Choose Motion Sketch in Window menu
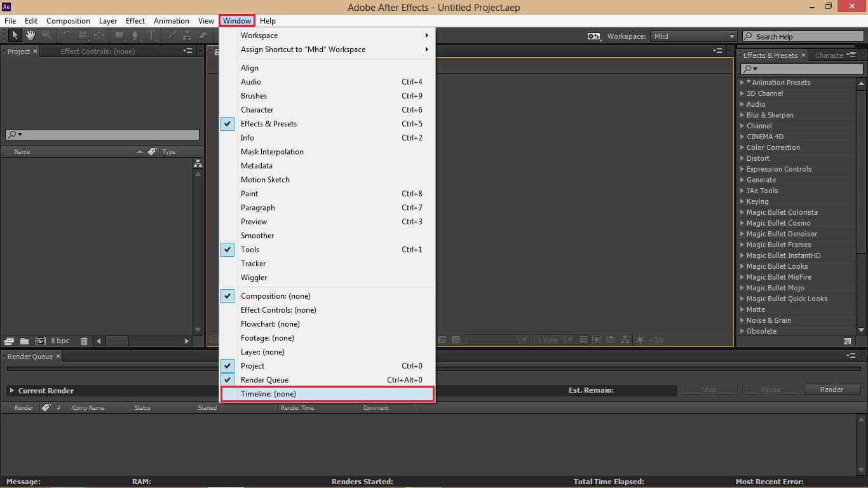 (327, 180)
